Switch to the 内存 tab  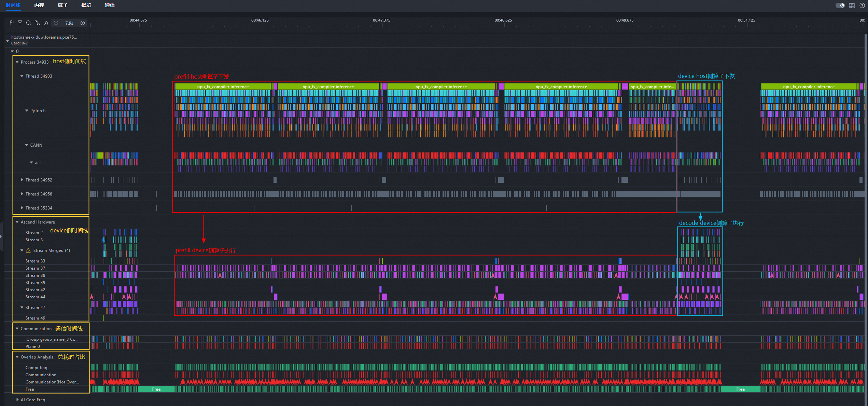coord(39,5)
